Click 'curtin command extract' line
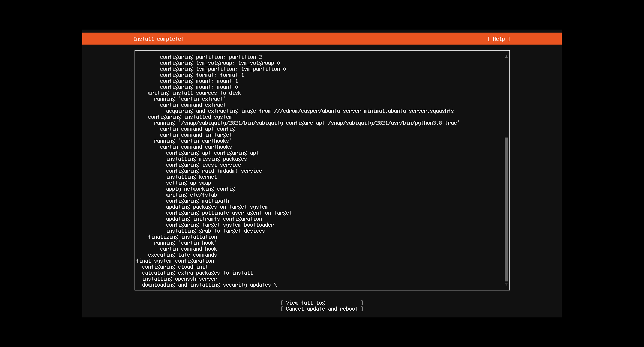The height and width of the screenshot is (347, 644). pos(193,105)
